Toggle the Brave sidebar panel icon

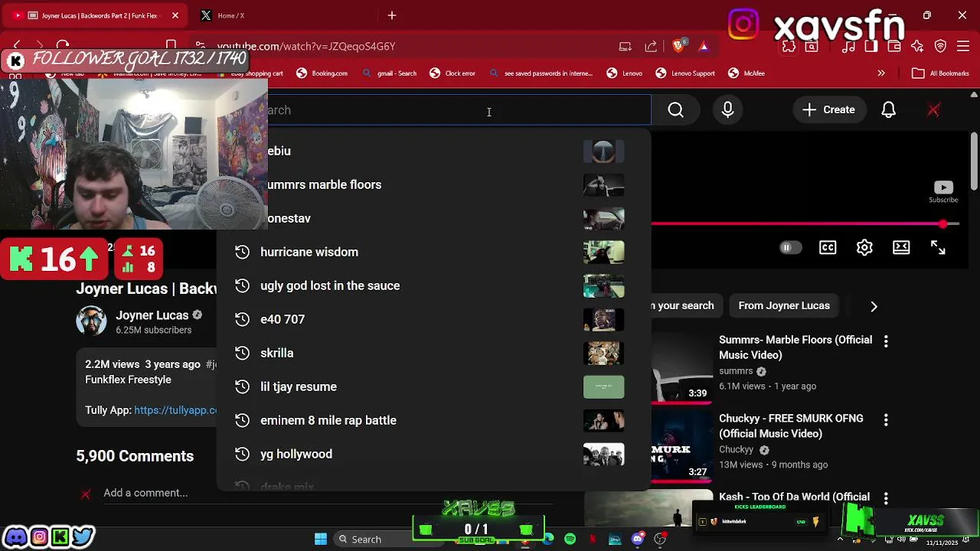click(871, 47)
